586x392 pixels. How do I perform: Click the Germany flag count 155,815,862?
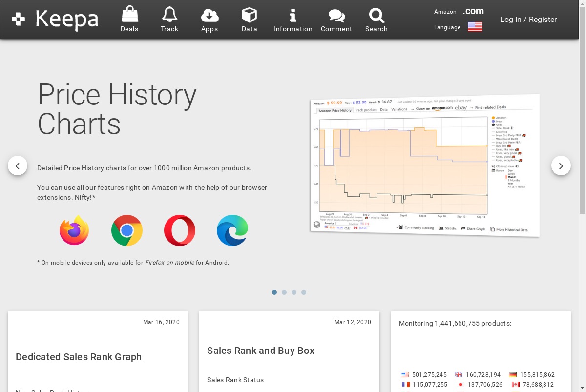click(532, 375)
